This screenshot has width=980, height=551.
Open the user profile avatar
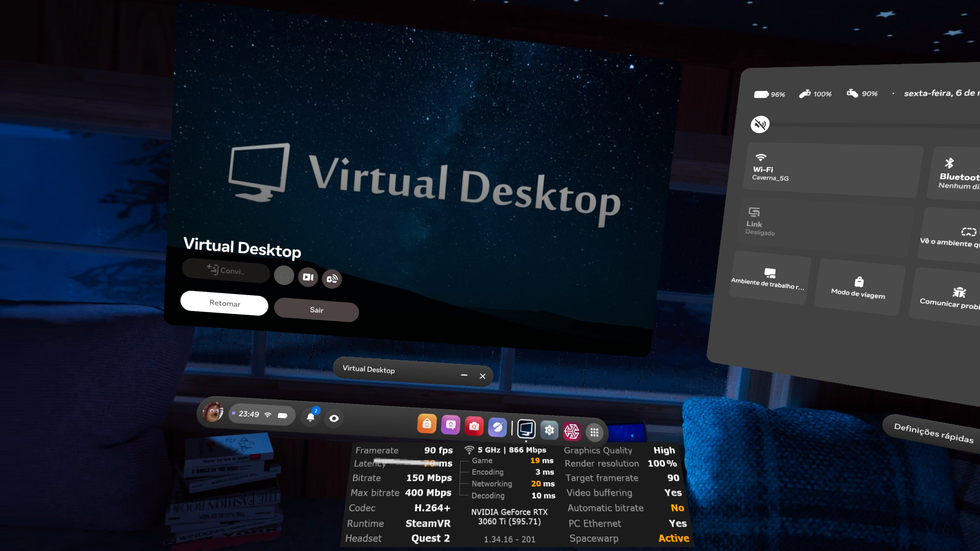[213, 412]
